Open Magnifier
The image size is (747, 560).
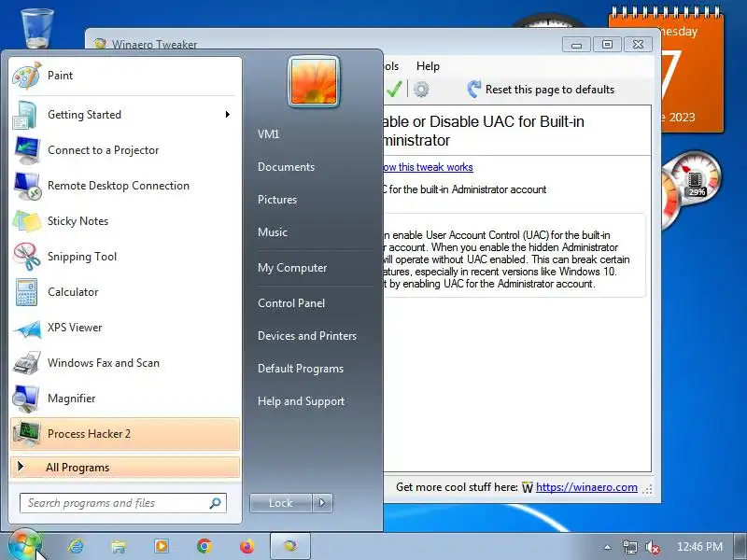click(125, 399)
